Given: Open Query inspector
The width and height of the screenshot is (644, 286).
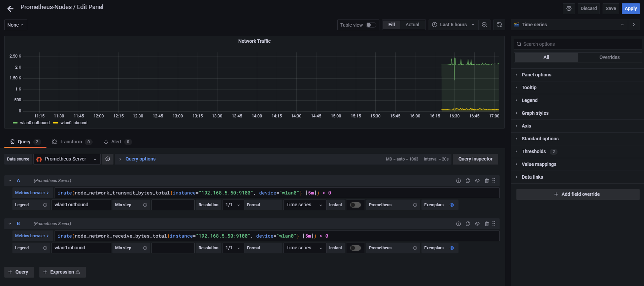Looking at the screenshot, I should (475, 159).
